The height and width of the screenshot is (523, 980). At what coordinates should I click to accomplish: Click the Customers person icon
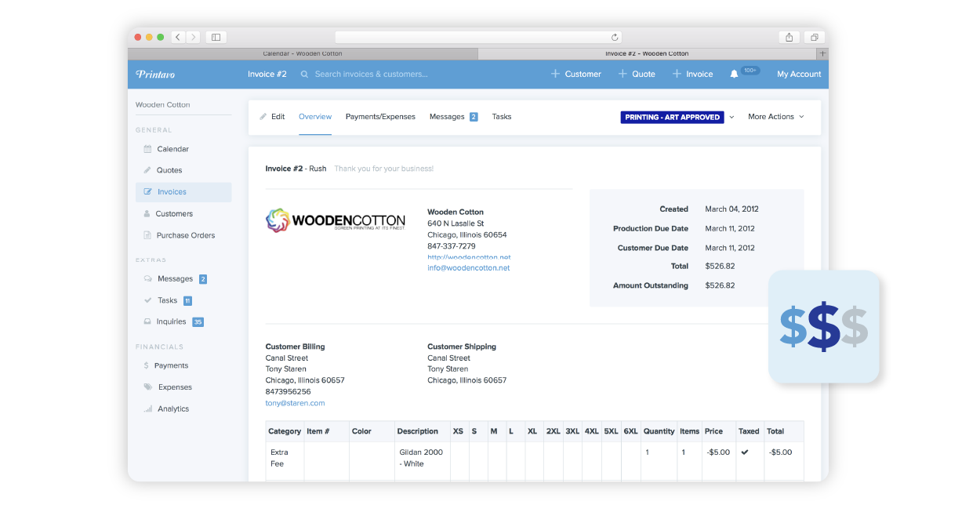coord(147,213)
